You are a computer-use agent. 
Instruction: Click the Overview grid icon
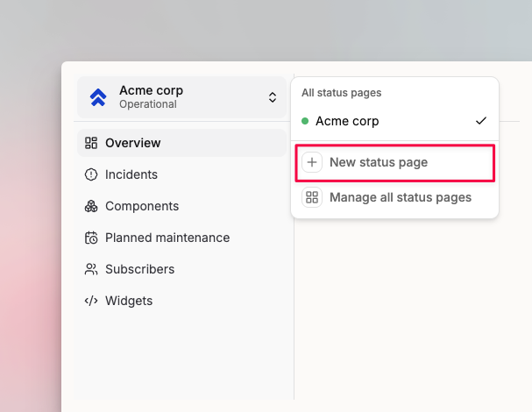[x=91, y=143]
